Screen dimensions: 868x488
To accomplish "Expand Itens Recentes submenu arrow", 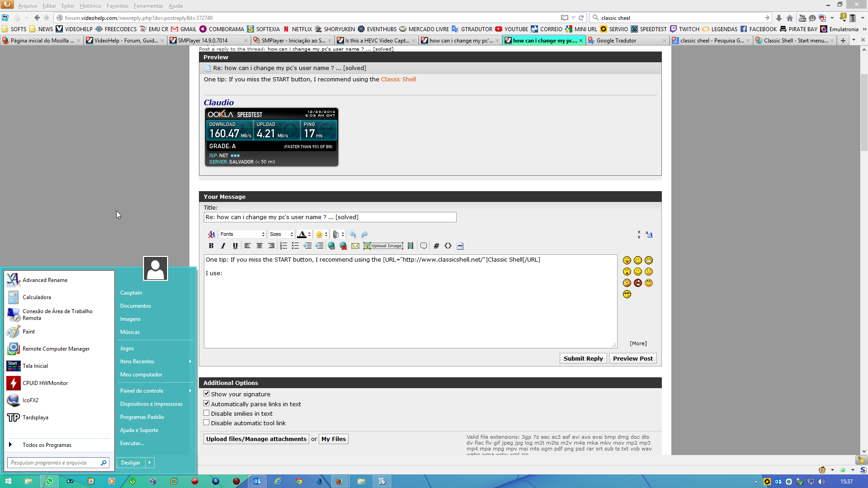I will point(190,361).
